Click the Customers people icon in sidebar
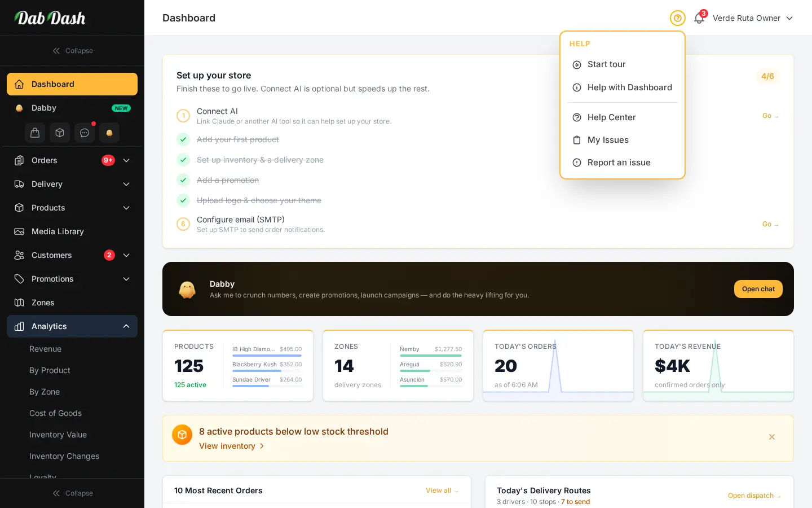The height and width of the screenshot is (508, 812). point(19,255)
